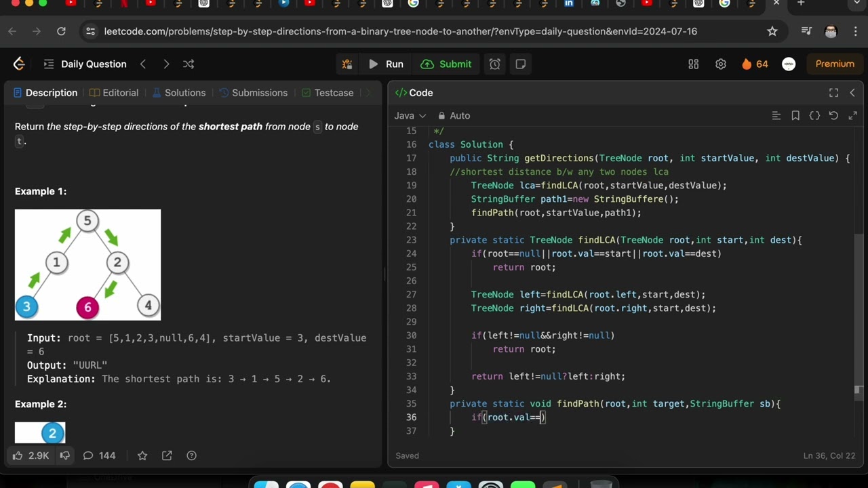Reset code to default
Image resolution: width=868 pixels, height=488 pixels.
pos(833,116)
